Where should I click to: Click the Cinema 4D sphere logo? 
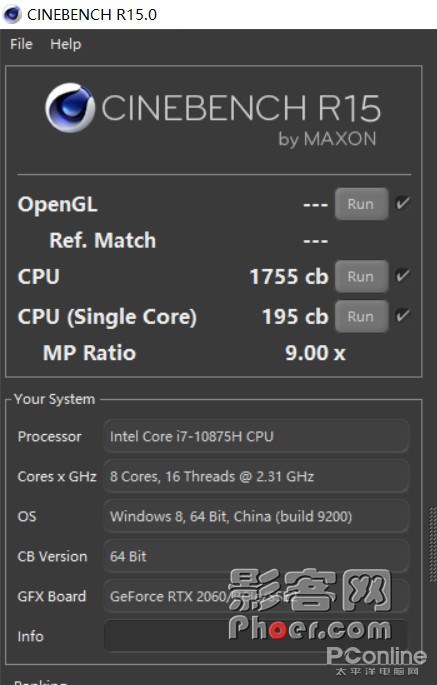click(70, 108)
